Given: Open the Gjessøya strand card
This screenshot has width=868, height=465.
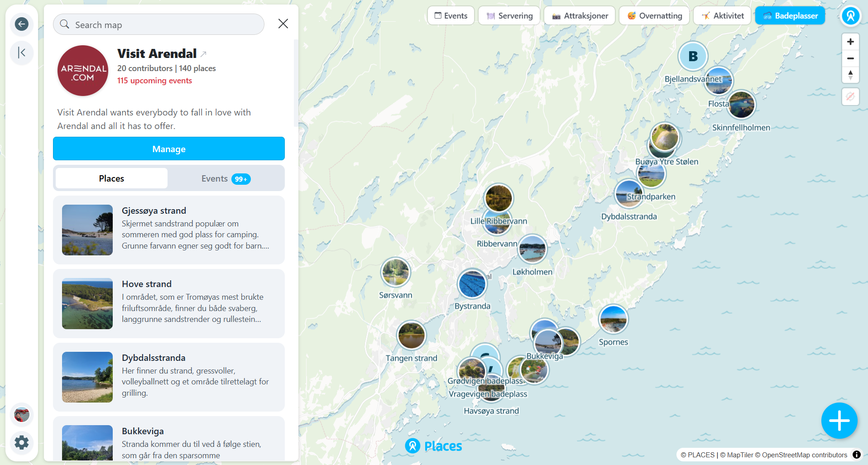Looking at the screenshot, I should (x=169, y=230).
